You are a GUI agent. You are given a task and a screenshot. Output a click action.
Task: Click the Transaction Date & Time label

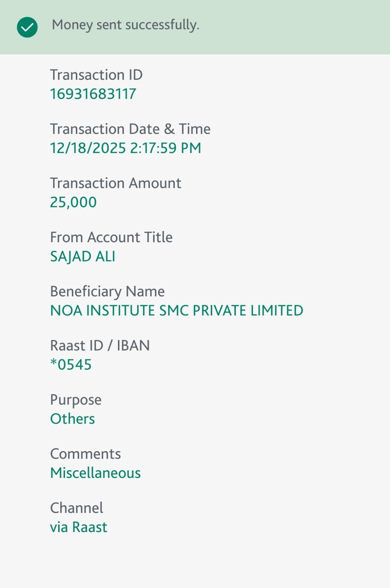130,129
